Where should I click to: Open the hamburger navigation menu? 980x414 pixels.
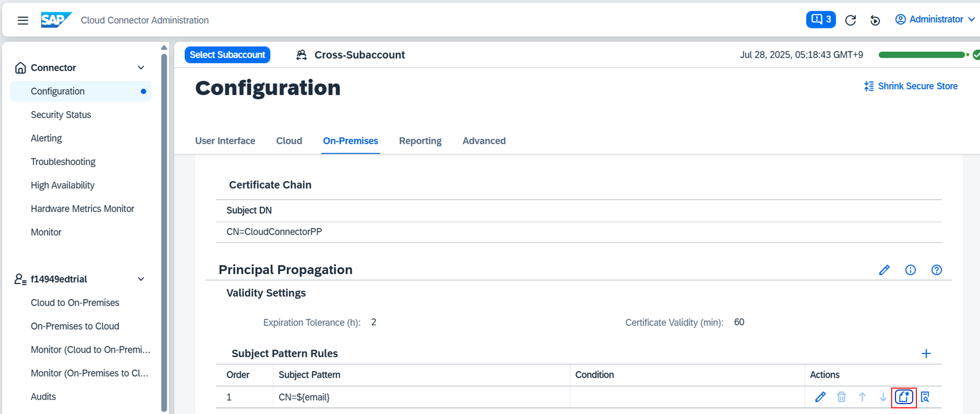coord(23,20)
